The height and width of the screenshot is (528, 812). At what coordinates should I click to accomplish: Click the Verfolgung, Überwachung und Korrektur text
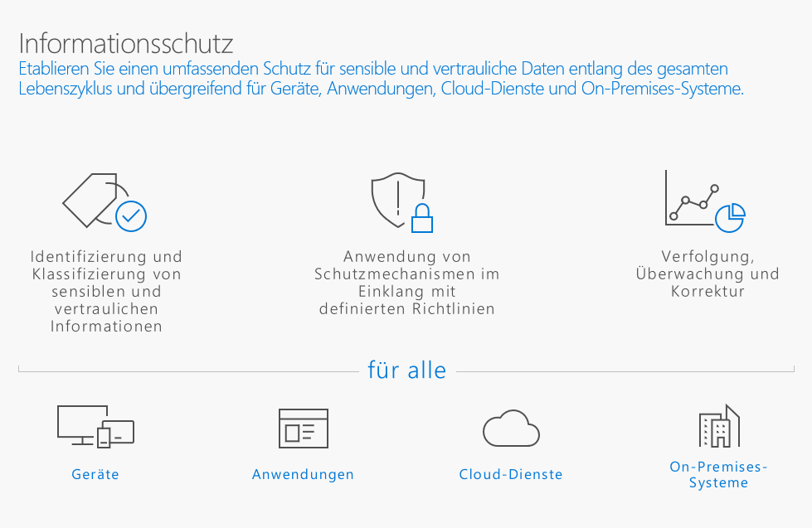706,274
